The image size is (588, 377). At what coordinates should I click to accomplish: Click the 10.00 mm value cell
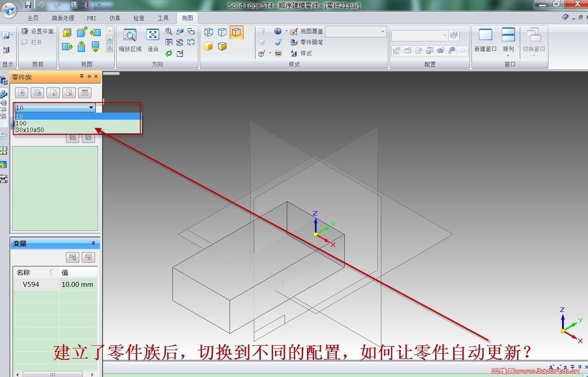click(78, 284)
